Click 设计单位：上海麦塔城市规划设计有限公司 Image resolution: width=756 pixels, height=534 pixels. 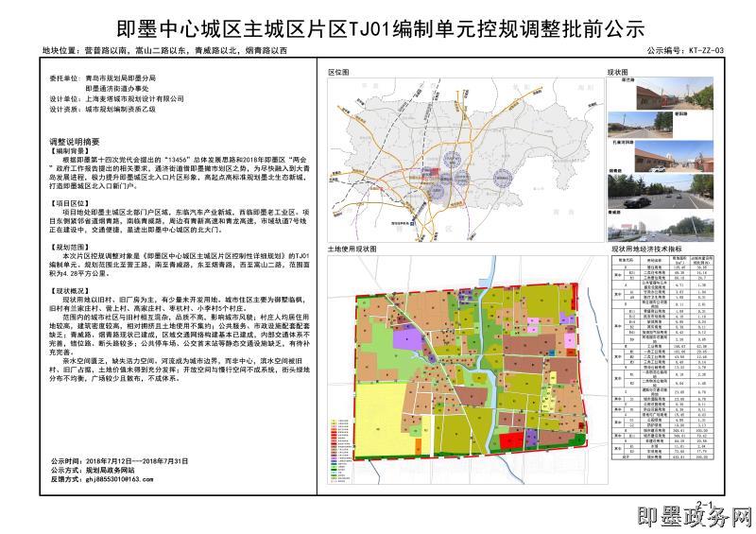click(116, 99)
